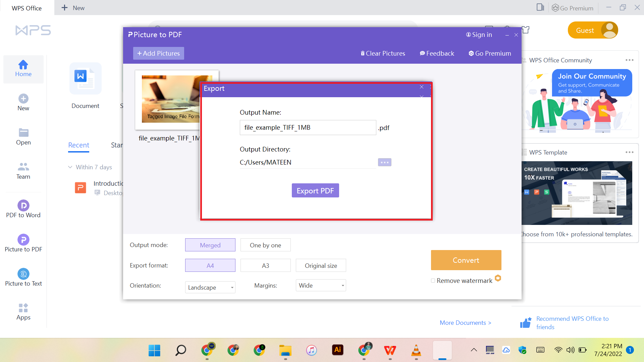The image size is (644, 362).
Task: Switch to the Recent tab
Action: pos(78,145)
